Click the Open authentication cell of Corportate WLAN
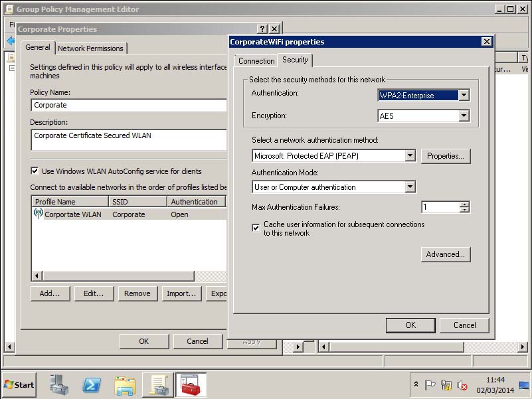 pyautogui.click(x=179, y=214)
